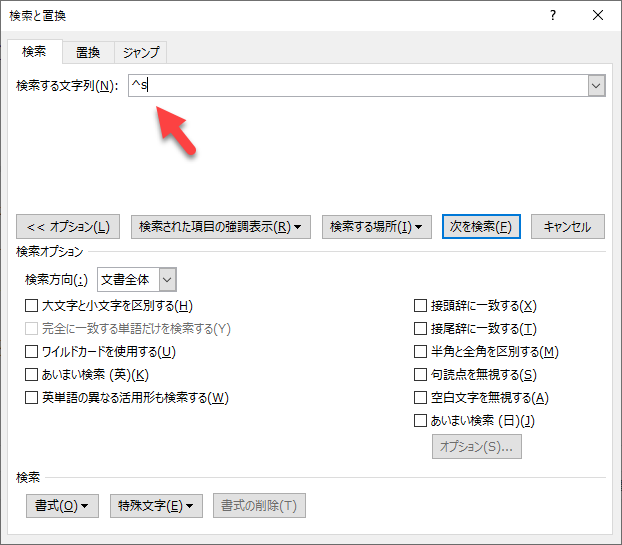Check the あいまい検索 (英) option

(32, 375)
